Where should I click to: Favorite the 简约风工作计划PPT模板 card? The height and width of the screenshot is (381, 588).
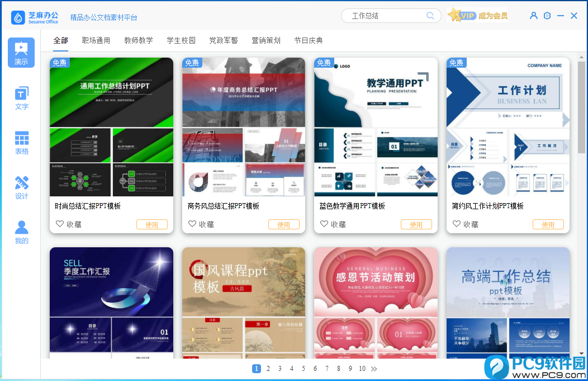[x=465, y=224]
